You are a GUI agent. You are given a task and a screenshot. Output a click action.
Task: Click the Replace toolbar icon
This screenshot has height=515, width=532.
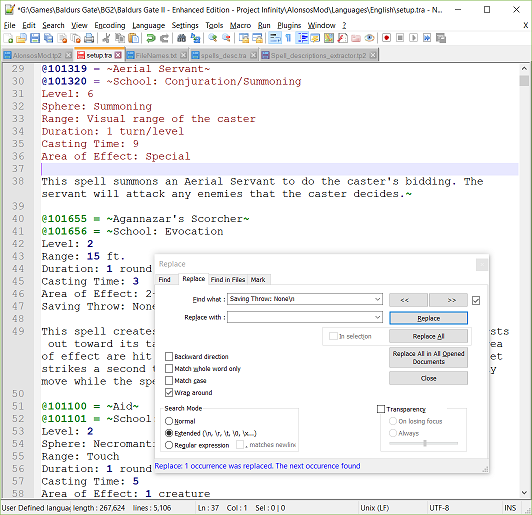(195, 38)
